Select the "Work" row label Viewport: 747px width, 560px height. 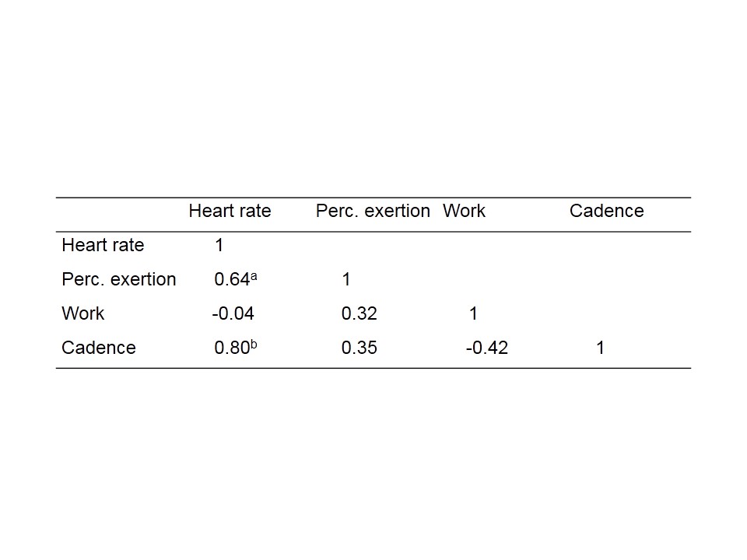click(82, 313)
